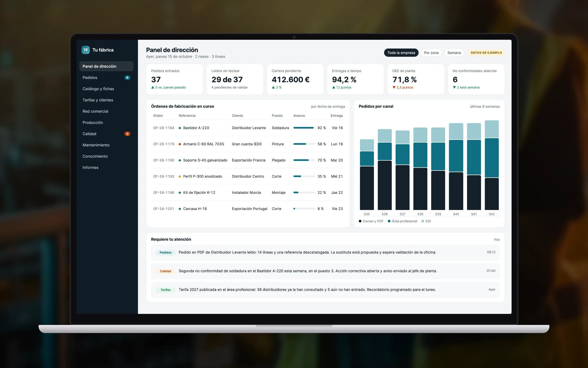
Task: Click the S42 bar in Pedidos por canal
Action: point(492,165)
